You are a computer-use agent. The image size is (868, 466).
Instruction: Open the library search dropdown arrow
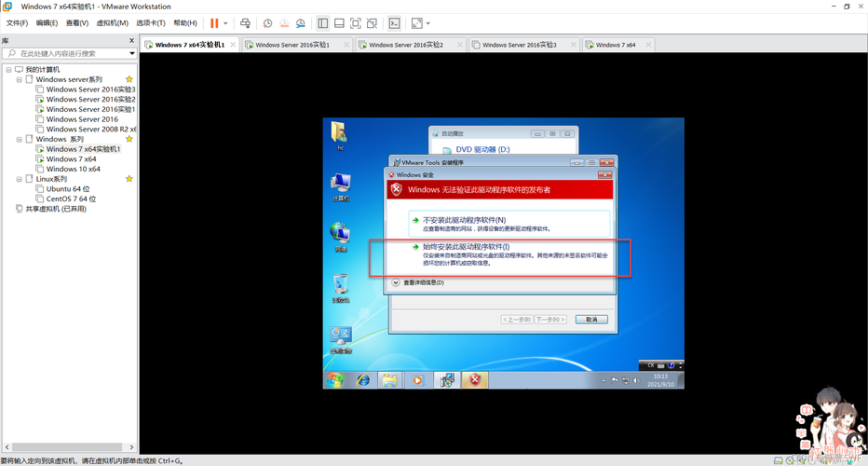[131, 53]
